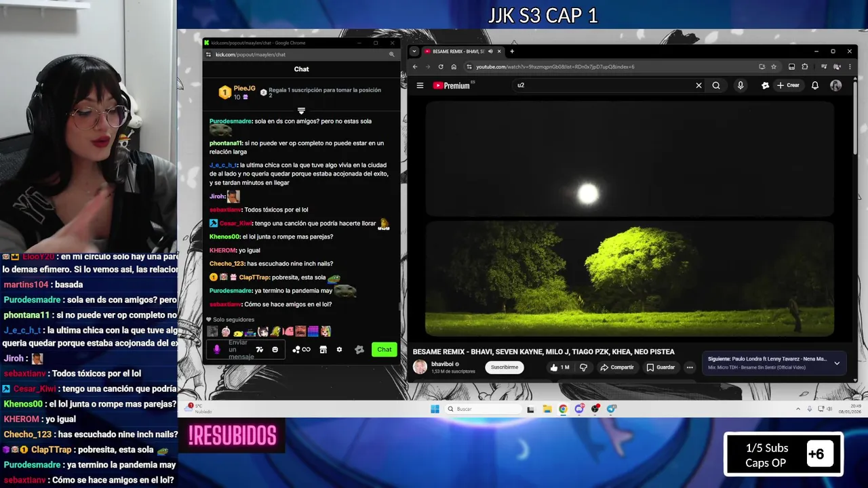Image resolution: width=868 pixels, height=488 pixels.
Task: Open the Chrome three-dot menu
Action: point(849,66)
